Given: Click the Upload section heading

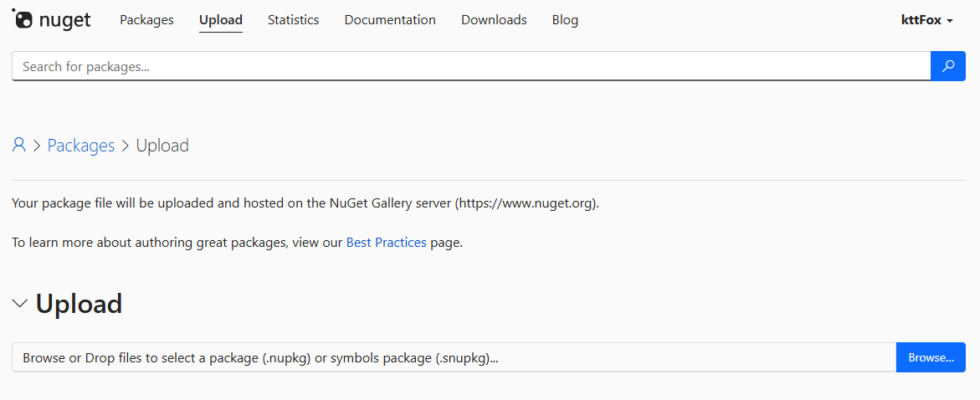Looking at the screenshot, I should (80, 304).
